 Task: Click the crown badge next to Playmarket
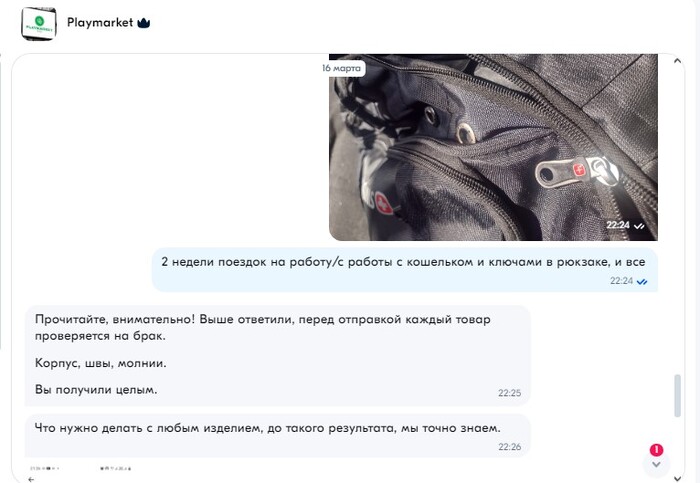coord(144,23)
